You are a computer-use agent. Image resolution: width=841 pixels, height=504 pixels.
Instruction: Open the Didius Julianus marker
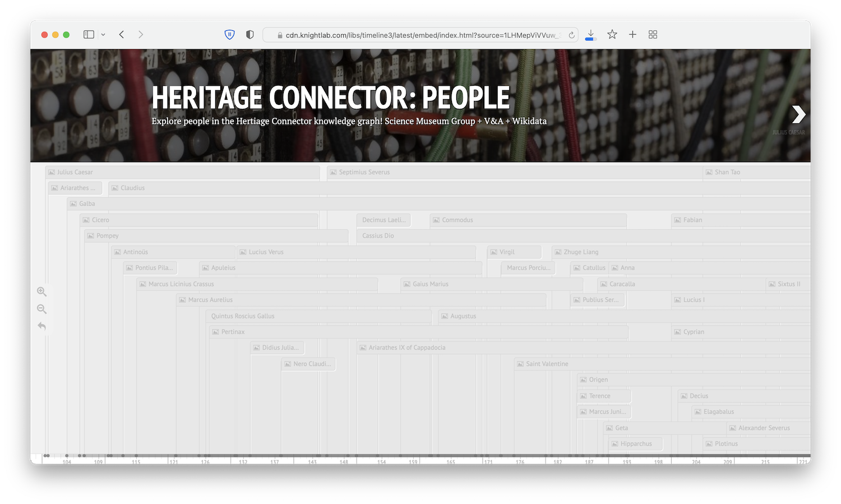point(278,348)
